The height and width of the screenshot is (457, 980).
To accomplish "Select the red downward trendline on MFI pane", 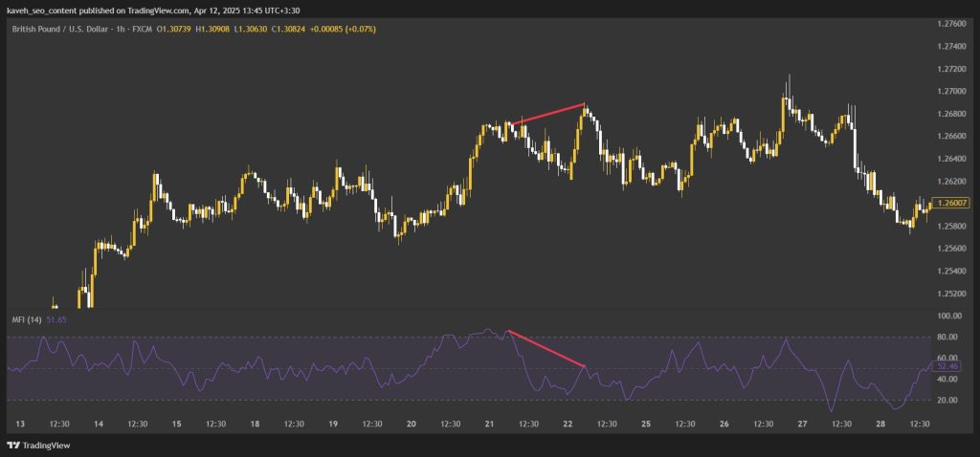I will pyautogui.click(x=546, y=348).
